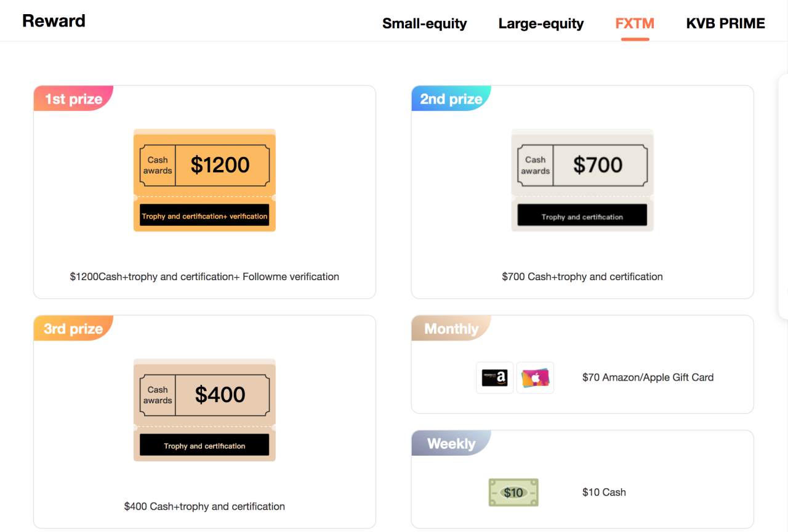Click the $10 cash bill icon
Screen dimensions: 788x532
(x=513, y=493)
